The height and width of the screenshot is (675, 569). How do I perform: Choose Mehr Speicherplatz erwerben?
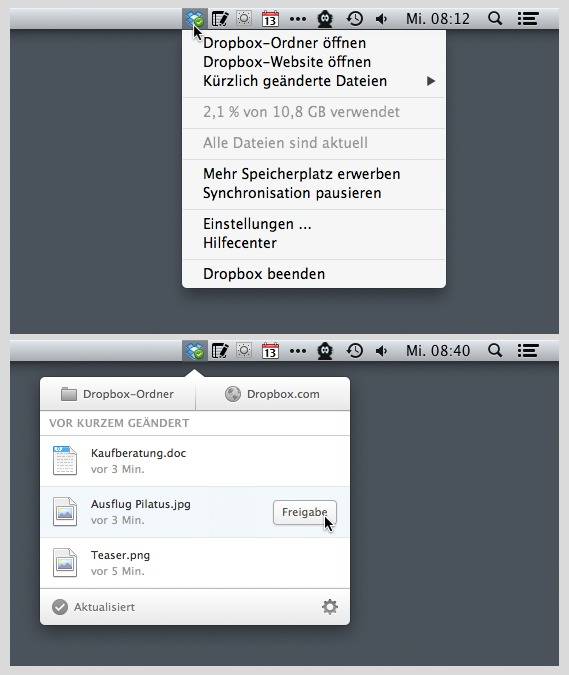click(x=314, y=174)
